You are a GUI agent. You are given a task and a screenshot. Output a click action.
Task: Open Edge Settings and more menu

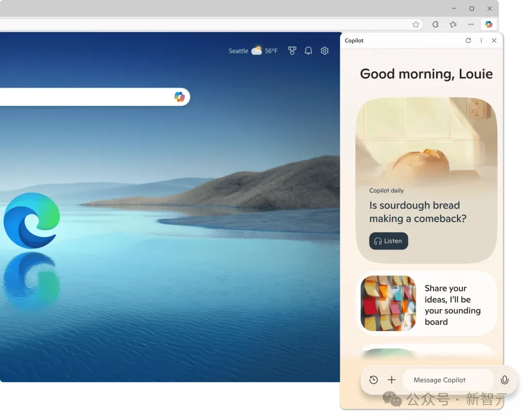click(x=471, y=24)
